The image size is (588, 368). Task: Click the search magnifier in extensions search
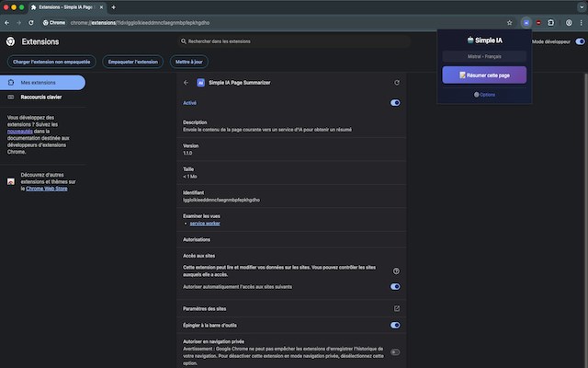tap(184, 41)
